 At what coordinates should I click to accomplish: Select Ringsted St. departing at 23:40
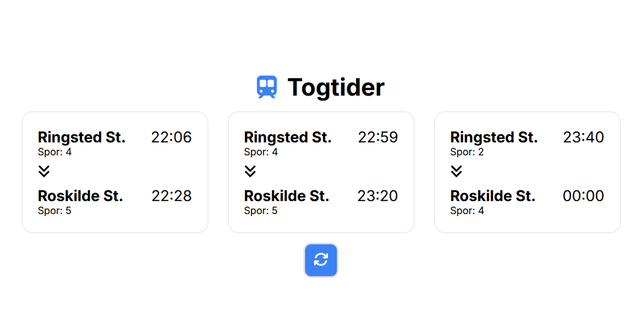pyautogui.click(x=494, y=137)
